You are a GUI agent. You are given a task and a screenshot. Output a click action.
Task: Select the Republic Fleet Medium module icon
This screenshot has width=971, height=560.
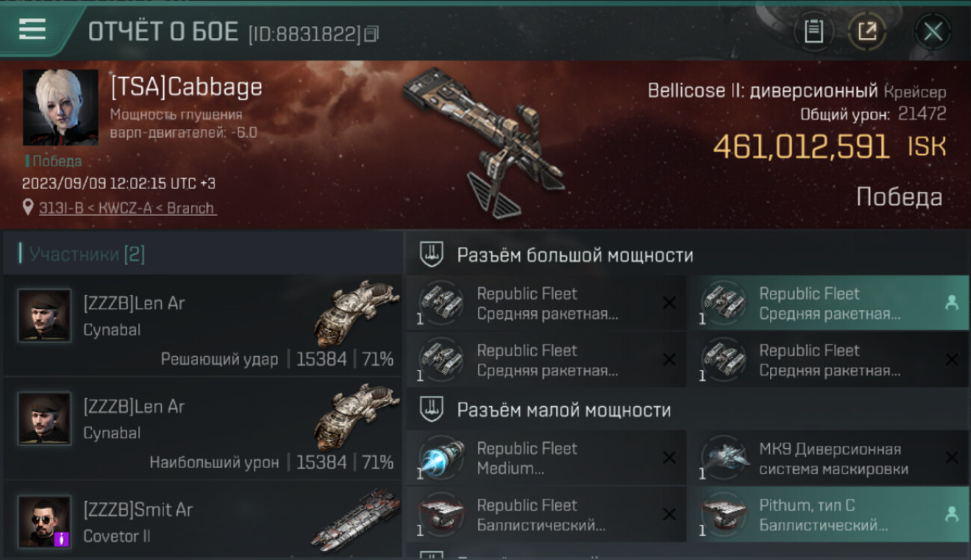[x=442, y=458]
